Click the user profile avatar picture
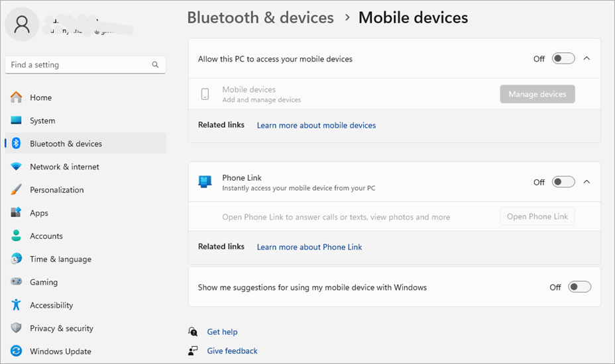 point(22,24)
